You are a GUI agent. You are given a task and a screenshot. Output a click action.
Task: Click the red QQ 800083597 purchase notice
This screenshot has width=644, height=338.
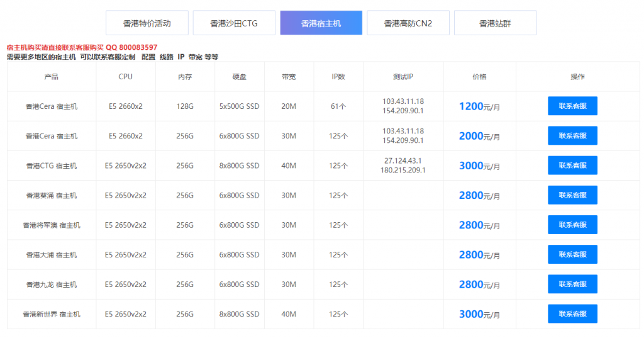[x=82, y=47]
